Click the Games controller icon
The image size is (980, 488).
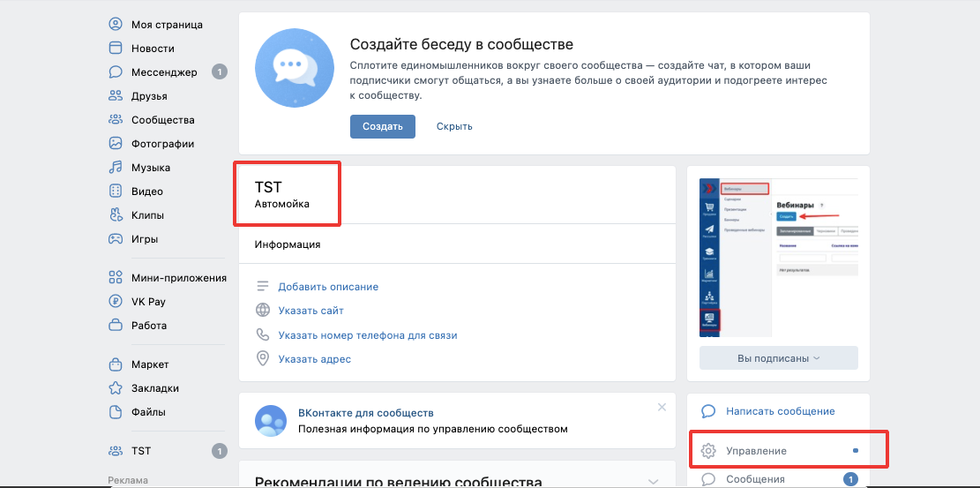116,239
